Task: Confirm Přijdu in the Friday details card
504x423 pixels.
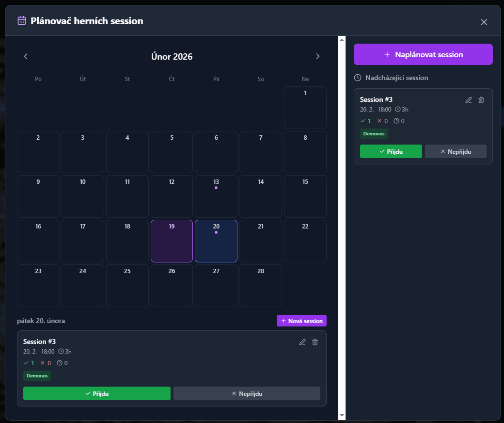Action: point(97,393)
